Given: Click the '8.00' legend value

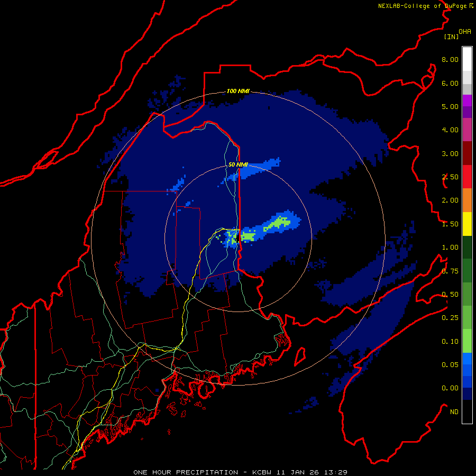Looking at the screenshot, I should [x=450, y=59].
